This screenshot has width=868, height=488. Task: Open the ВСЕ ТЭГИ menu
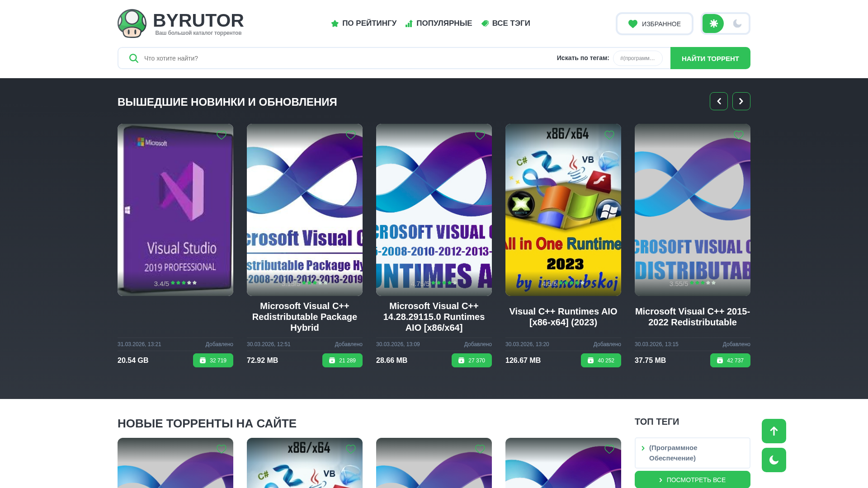(505, 23)
